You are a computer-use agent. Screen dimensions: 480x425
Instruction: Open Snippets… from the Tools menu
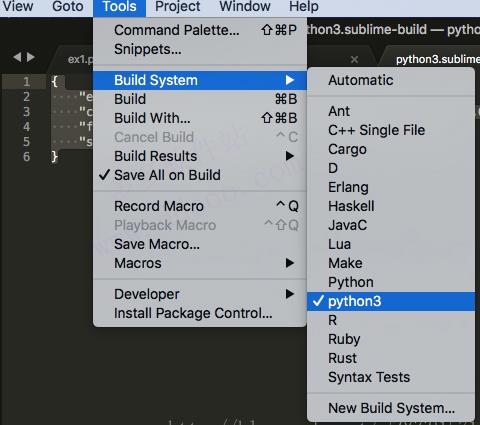[x=200, y=49]
